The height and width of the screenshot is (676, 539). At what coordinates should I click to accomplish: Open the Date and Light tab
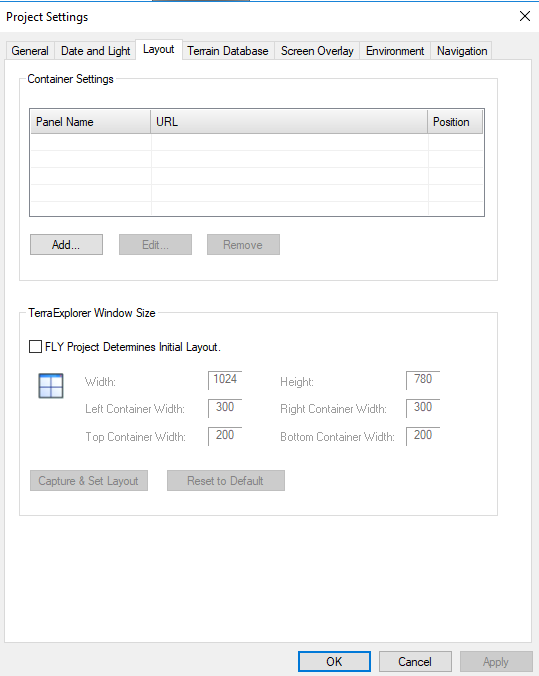(x=95, y=51)
